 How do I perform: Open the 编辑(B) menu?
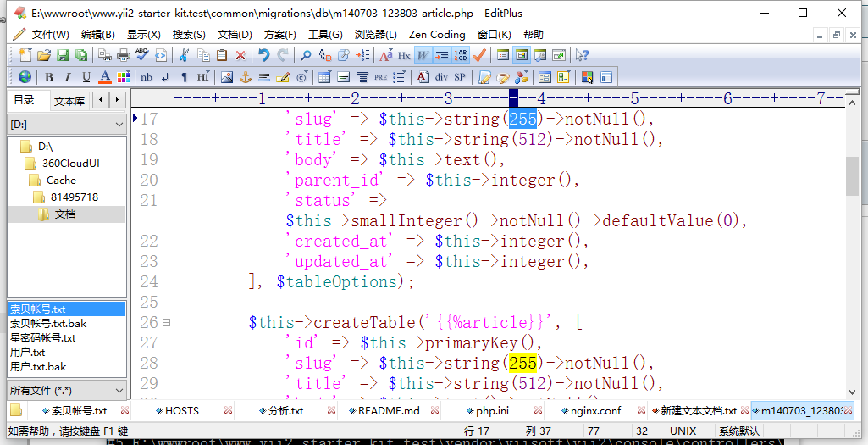(98, 35)
